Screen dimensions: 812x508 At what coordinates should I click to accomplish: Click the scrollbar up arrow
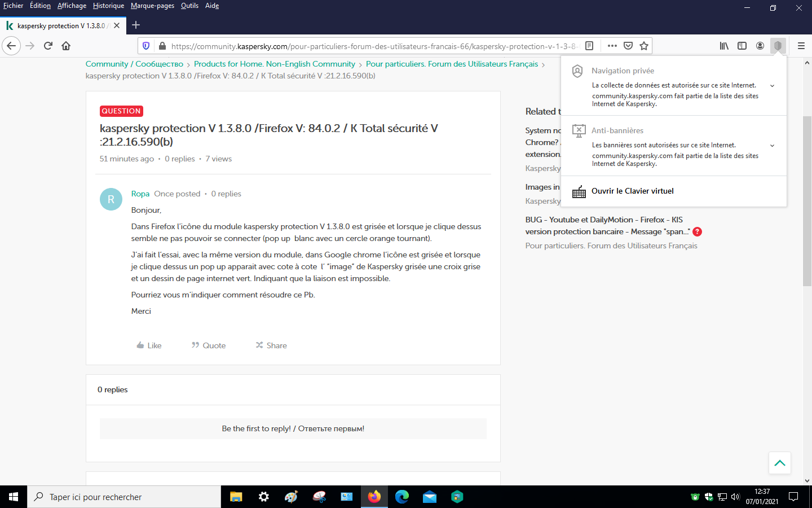807,63
